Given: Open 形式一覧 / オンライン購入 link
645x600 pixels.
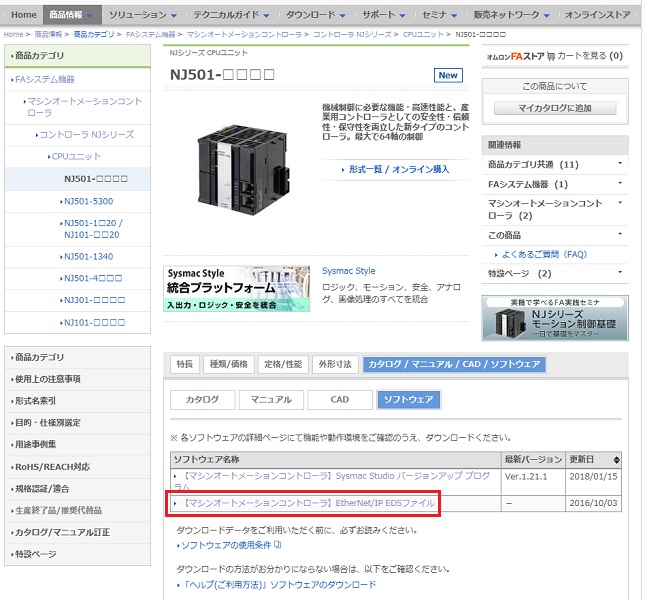Looking at the screenshot, I should tap(398, 169).
